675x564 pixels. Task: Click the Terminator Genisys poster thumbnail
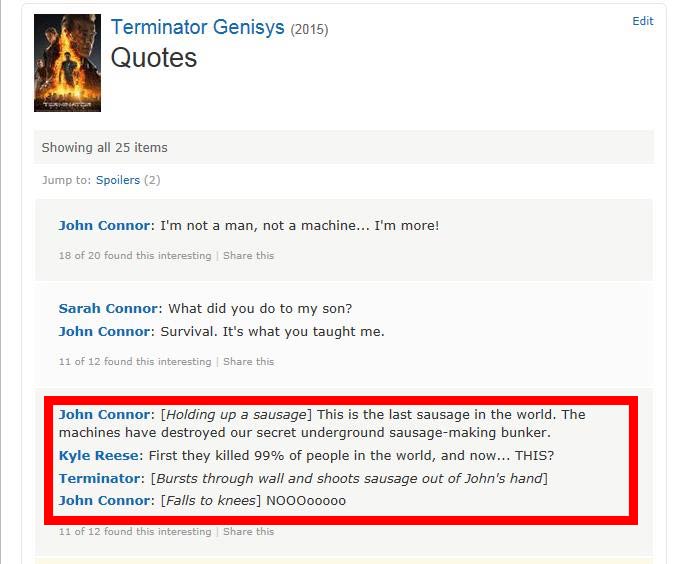tap(67, 63)
